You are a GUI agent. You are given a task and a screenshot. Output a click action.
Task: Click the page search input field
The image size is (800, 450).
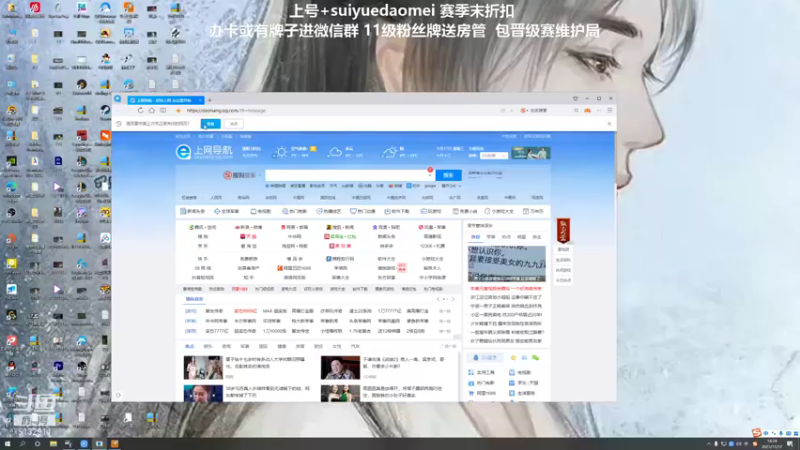coord(349,175)
